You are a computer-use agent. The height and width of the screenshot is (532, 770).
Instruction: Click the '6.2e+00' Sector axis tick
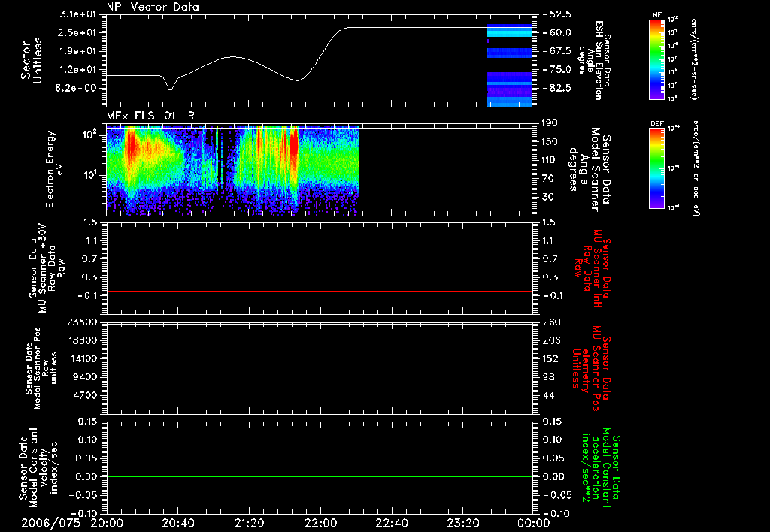coord(77,89)
